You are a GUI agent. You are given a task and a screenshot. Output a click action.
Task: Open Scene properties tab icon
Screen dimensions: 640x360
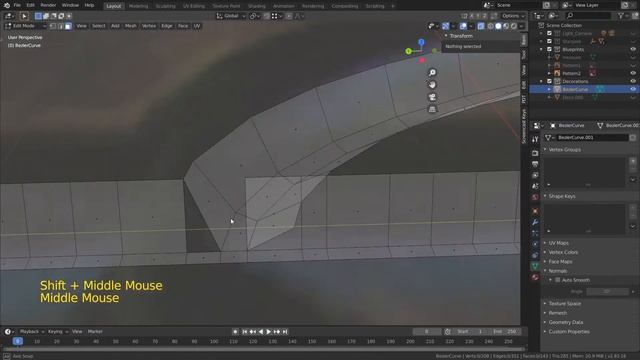tap(535, 186)
